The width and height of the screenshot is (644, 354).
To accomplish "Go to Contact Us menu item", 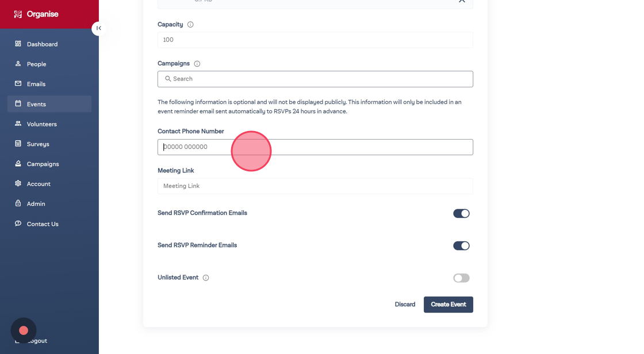I will click(42, 224).
